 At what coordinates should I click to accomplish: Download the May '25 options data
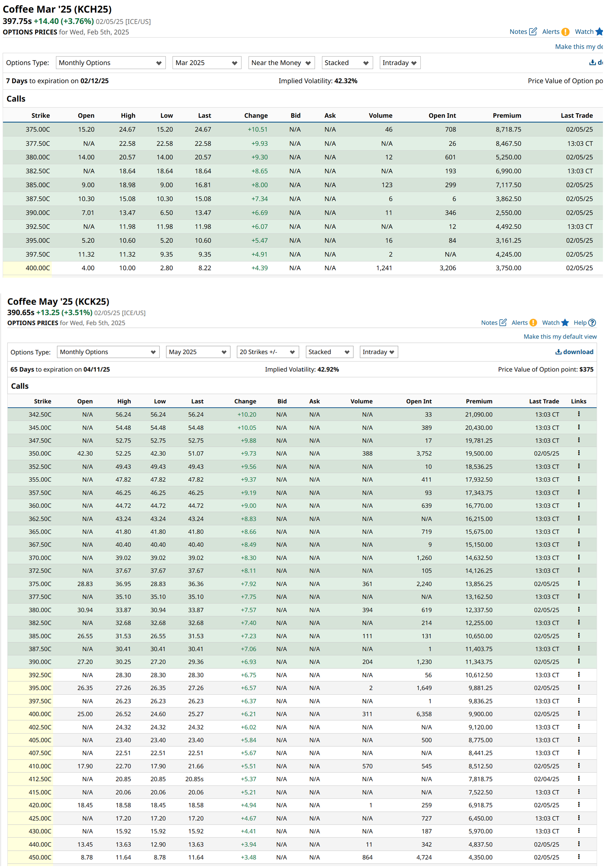pos(574,352)
